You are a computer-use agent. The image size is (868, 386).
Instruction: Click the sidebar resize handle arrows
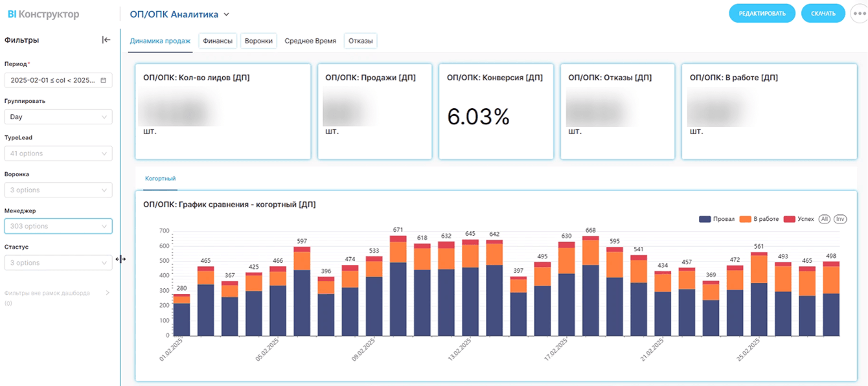[120, 259]
